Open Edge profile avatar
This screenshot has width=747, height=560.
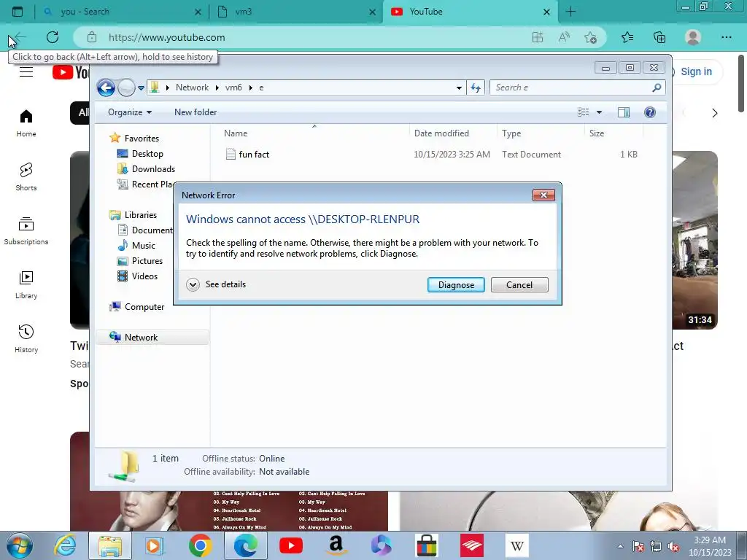[693, 37]
